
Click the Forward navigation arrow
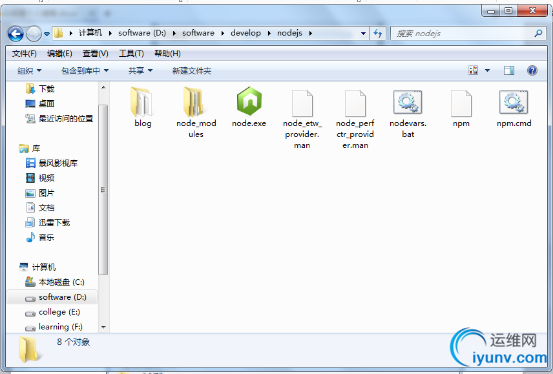pyautogui.click(x=34, y=34)
